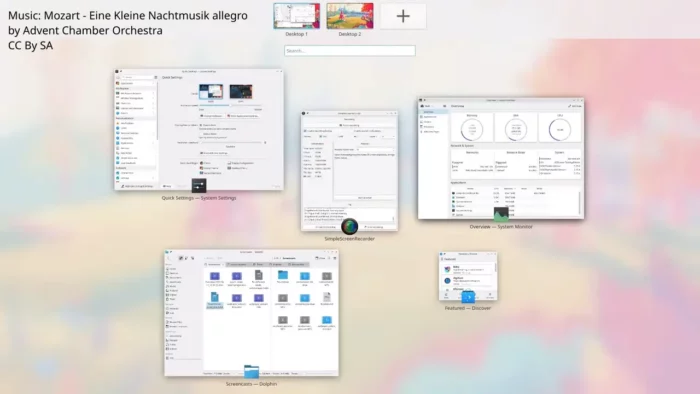Click the Dolphin blue folder app icon

click(251, 372)
